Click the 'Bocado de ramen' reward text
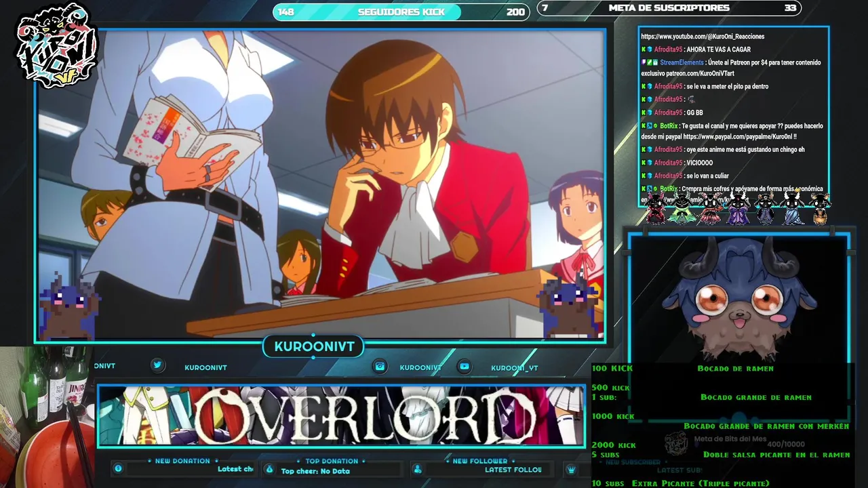 pos(735,368)
